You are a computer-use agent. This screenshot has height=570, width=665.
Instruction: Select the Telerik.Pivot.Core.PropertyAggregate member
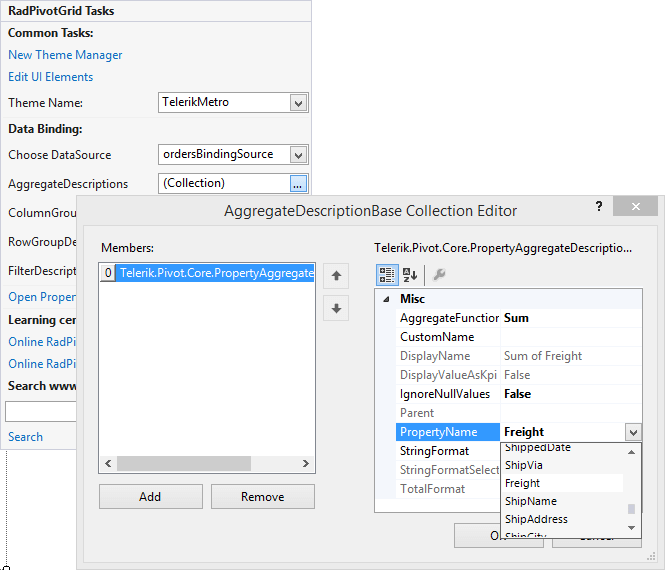[x=215, y=273]
